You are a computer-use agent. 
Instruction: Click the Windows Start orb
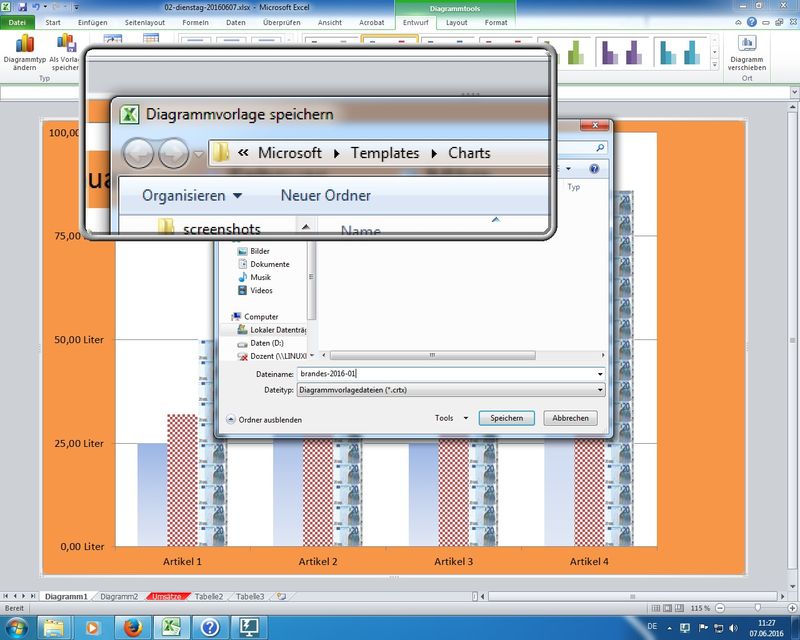pyautogui.click(x=18, y=627)
